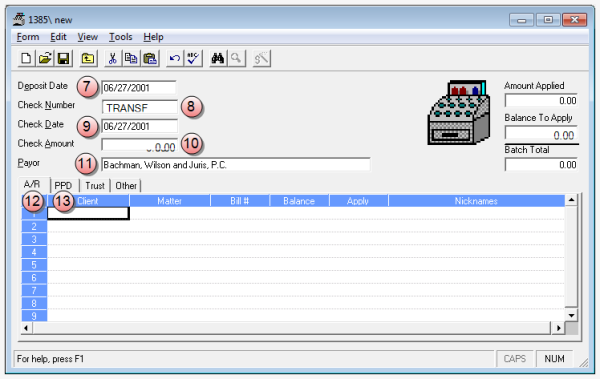
Task: Click the vertical scrollbar down arrow
Action: click(571, 315)
